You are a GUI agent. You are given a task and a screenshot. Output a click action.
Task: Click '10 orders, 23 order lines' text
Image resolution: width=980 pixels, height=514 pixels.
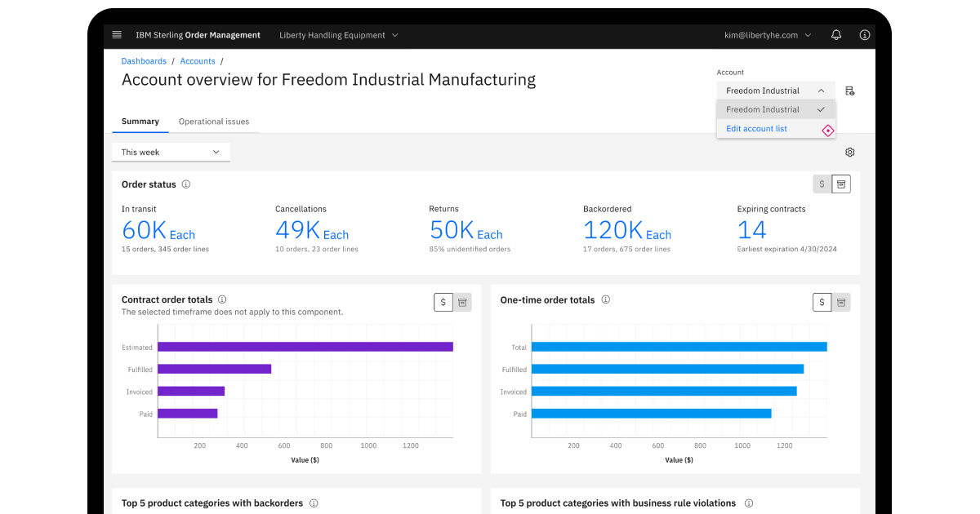coord(317,249)
